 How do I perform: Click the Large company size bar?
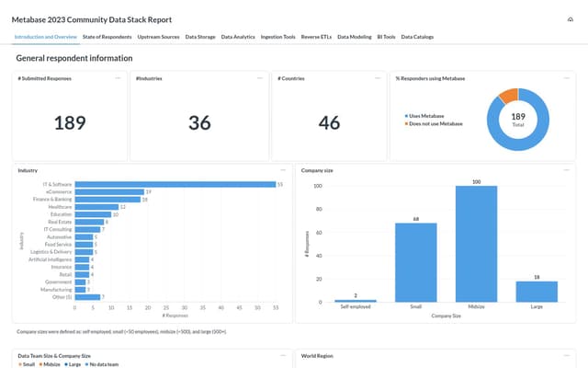tap(537, 292)
